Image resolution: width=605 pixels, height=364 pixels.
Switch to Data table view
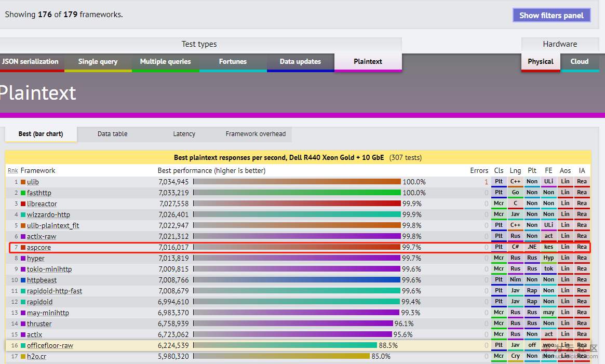coord(112,134)
